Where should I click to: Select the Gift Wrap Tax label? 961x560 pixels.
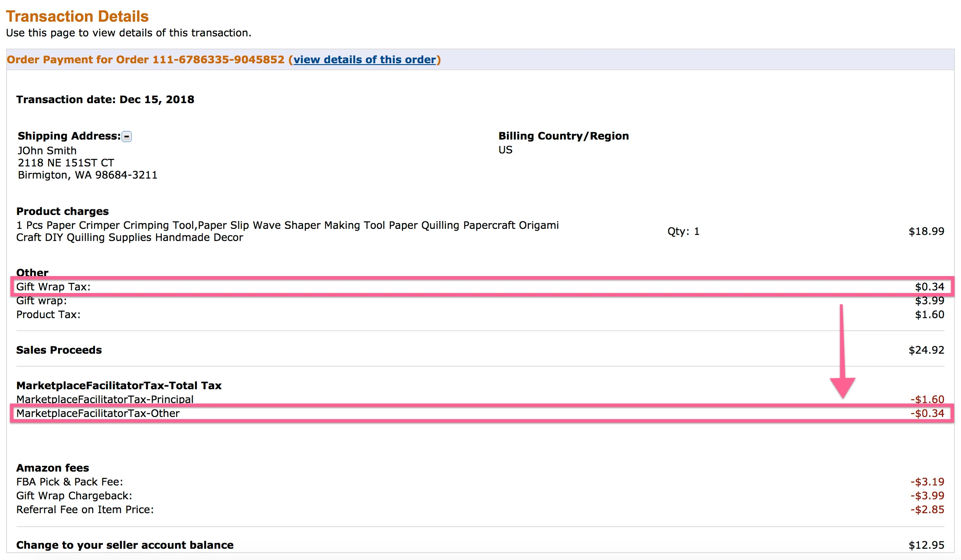(53, 287)
